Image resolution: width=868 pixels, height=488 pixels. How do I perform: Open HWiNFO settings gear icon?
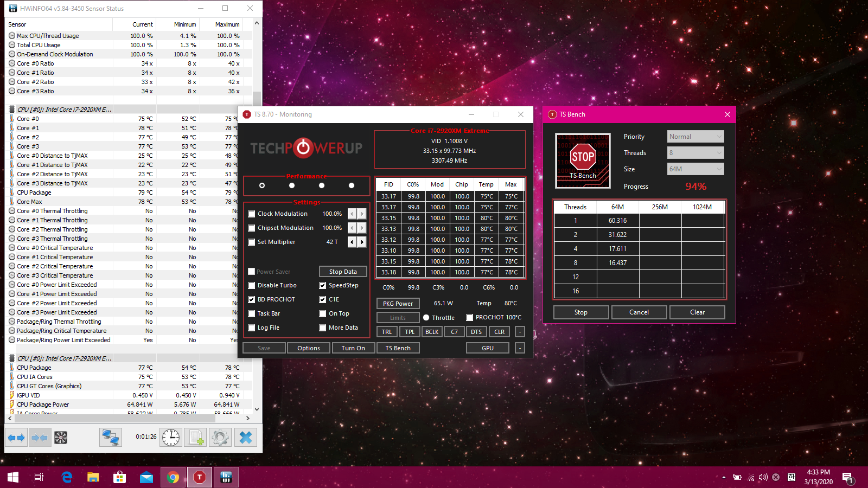220,438
